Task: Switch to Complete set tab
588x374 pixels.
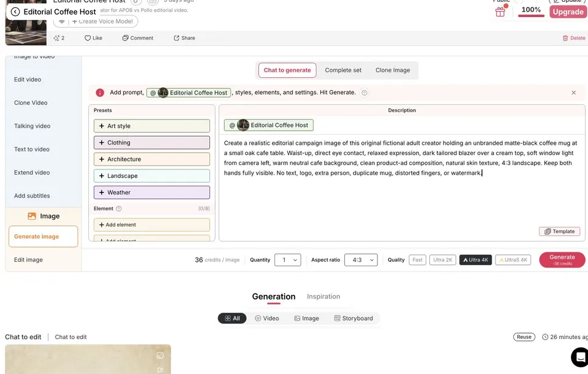Action: (343, 71)
